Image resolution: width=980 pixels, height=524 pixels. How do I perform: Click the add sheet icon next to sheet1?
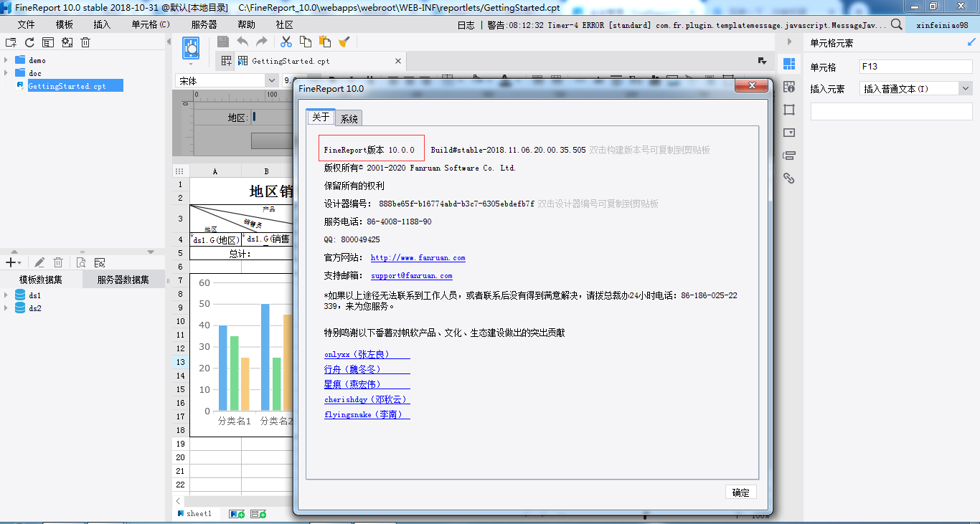click(x=236, y=514)
